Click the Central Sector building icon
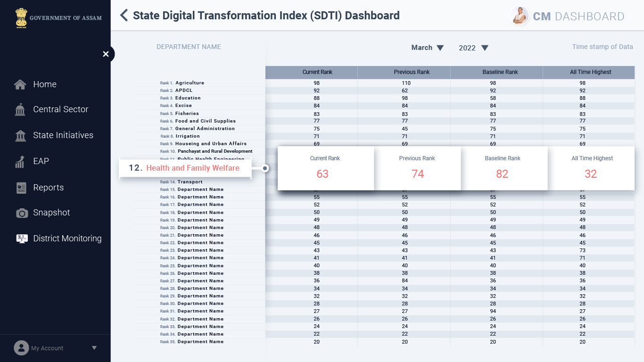This screenshot has width=644, height=362. click(x=20, y=110)
